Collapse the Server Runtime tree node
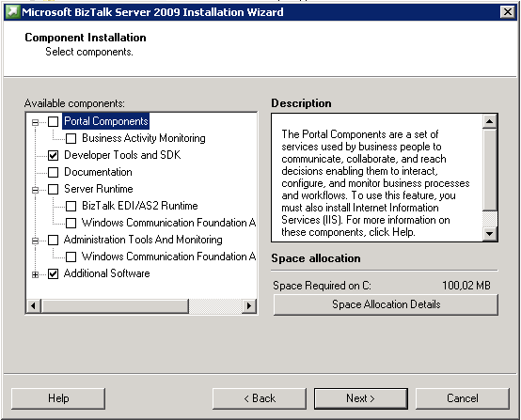Viewport: 521px width, 420px height. tap(35, 190)
